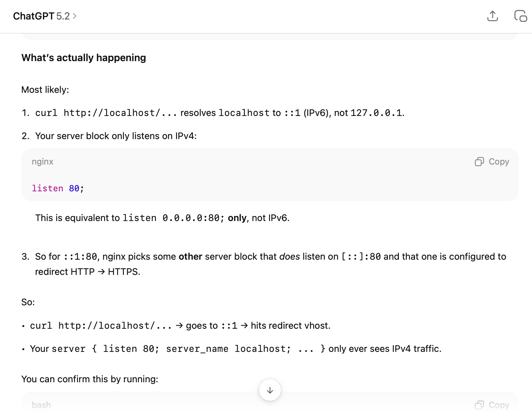This screenshot has width=532, height=413.
Task: Click the "Most likely:" text line
Action: [45, 90]
